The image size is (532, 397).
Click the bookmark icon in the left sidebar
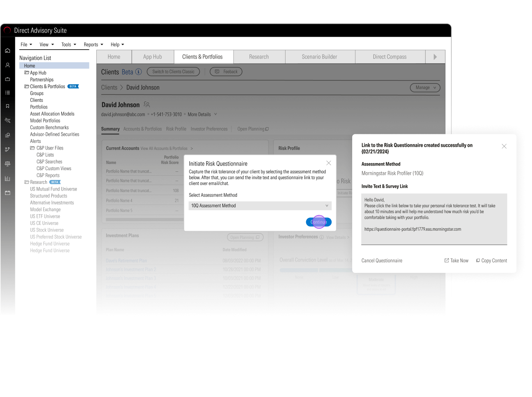7,106
